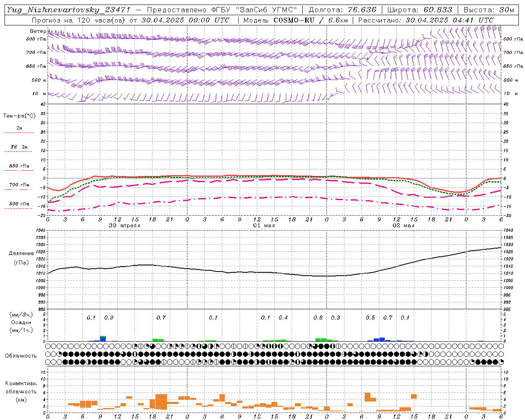The width and height of the screenshot is (525, 420).
Task: Click the 'Конвективн.' convective cloud label
Action: point(21,383)
